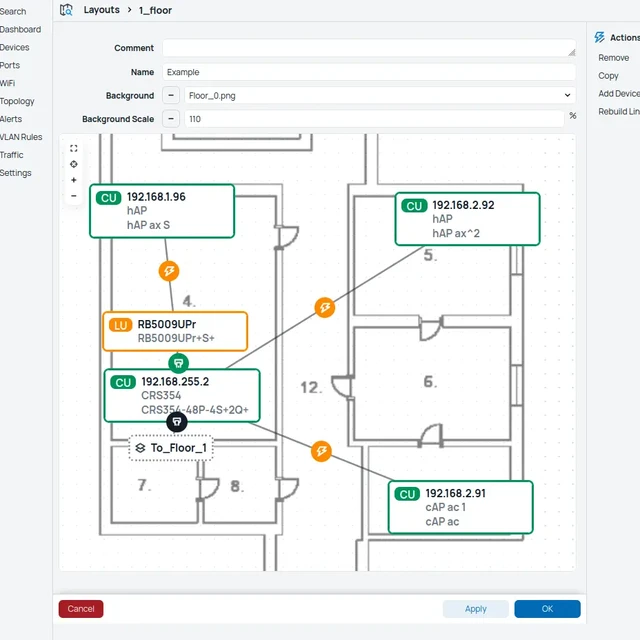Click LU badge on RB5009UPr node
This screenshot has height=640, width=640.
(120, 325)
